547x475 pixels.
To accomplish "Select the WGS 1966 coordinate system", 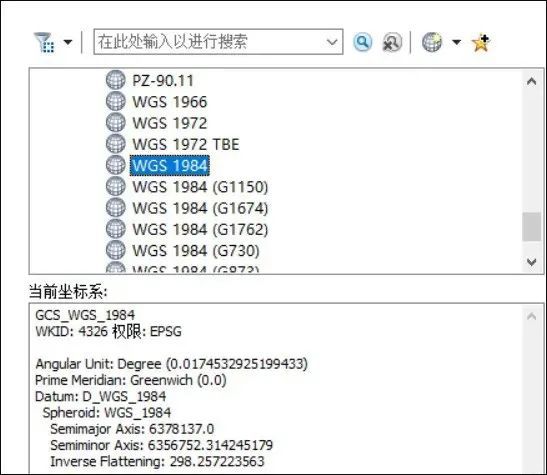I will click(x=170, y=102).
